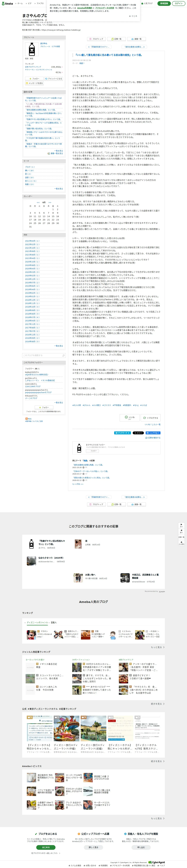The image size is (187, 868).
Task: Open 続きを見る under the genre popular article ranking
Action: pyautogui.click(x=157, y=704)
